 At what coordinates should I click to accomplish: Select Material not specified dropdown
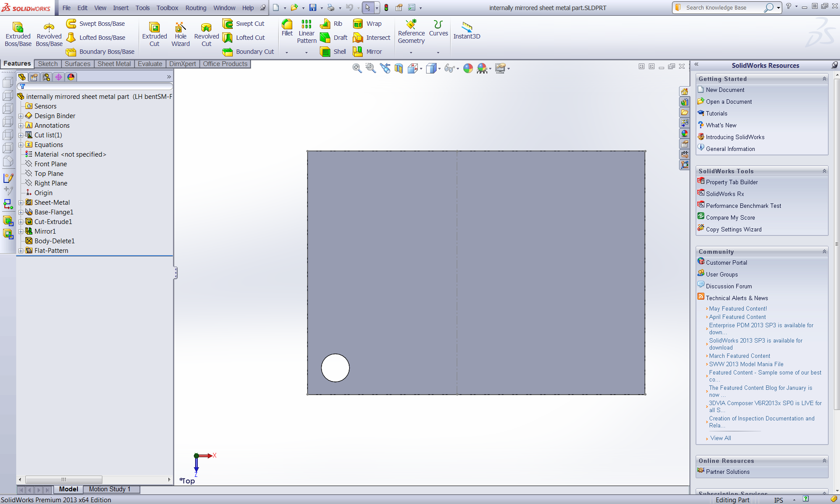pos(70,154)
